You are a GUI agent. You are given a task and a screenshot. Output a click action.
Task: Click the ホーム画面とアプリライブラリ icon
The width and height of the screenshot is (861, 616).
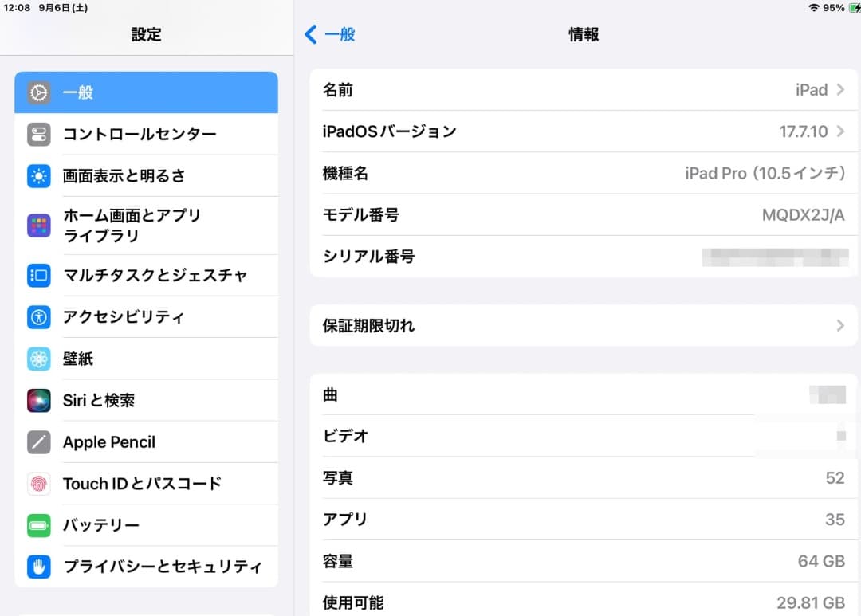tap(37, 226)
